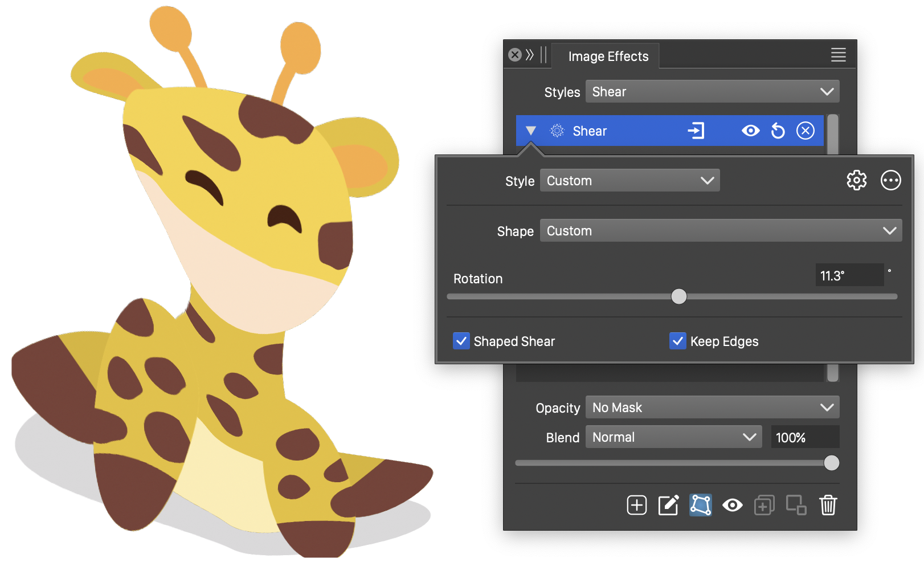Collapse the Shear effect disclosure triangle
Image resolution: width=924 pixels, height=570 pixels.
[x=531, y=131]
